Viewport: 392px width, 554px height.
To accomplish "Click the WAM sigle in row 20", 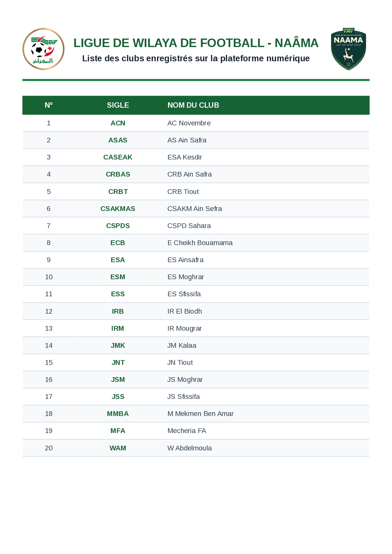I will click(x=118, y=448).
